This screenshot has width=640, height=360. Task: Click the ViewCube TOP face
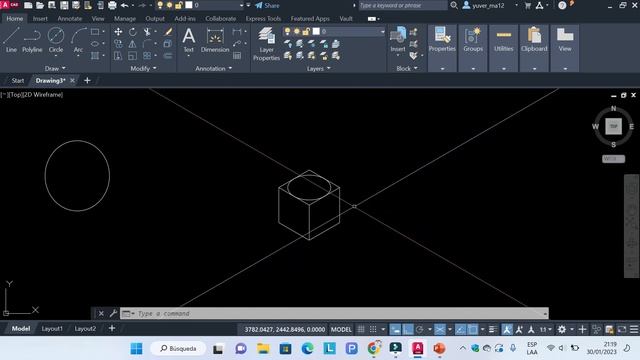[613, 126]
